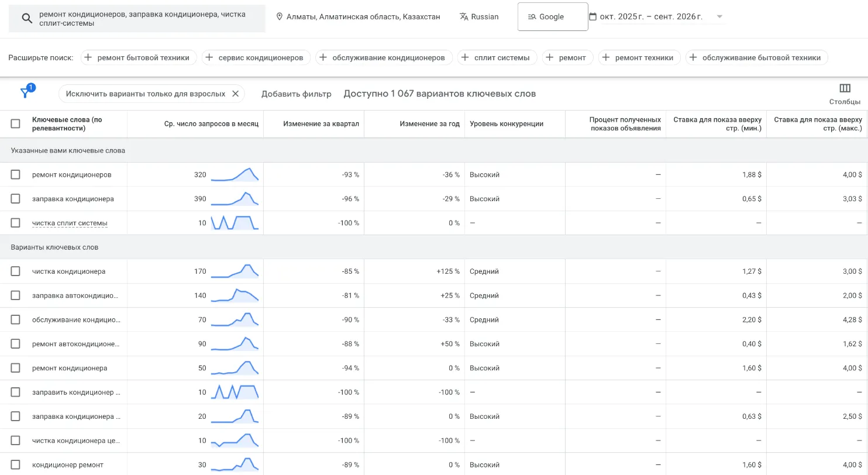Edit the keyword search field
Screen dimensions: 868x475
click(x=137, y=19)
